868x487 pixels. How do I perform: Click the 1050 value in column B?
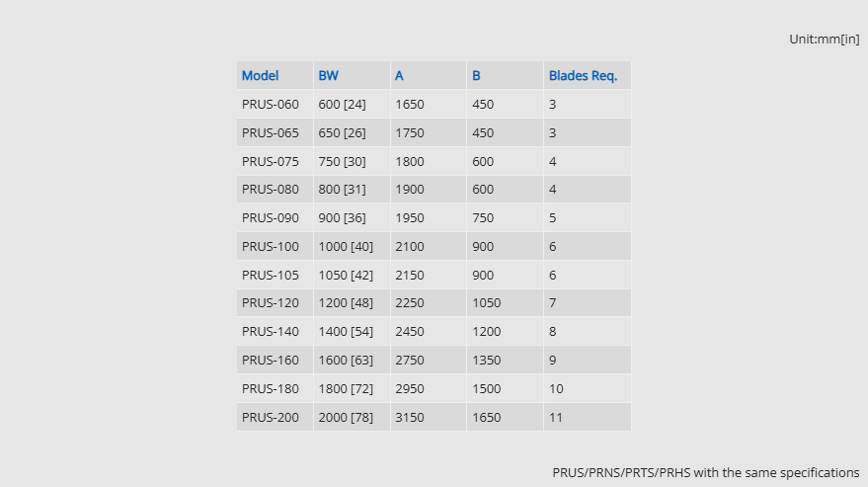coord(486,303)
